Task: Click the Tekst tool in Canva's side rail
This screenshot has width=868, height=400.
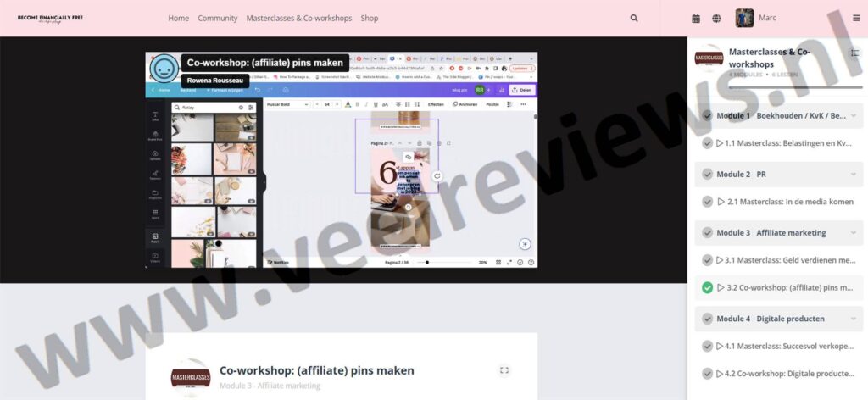Action: (155, 115)
